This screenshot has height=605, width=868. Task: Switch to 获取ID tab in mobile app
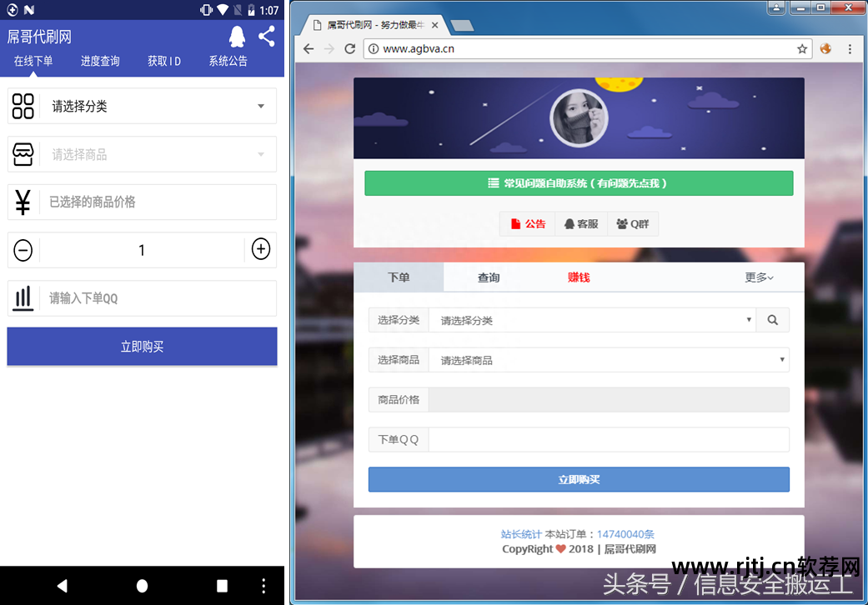click(x=164, y=61)
